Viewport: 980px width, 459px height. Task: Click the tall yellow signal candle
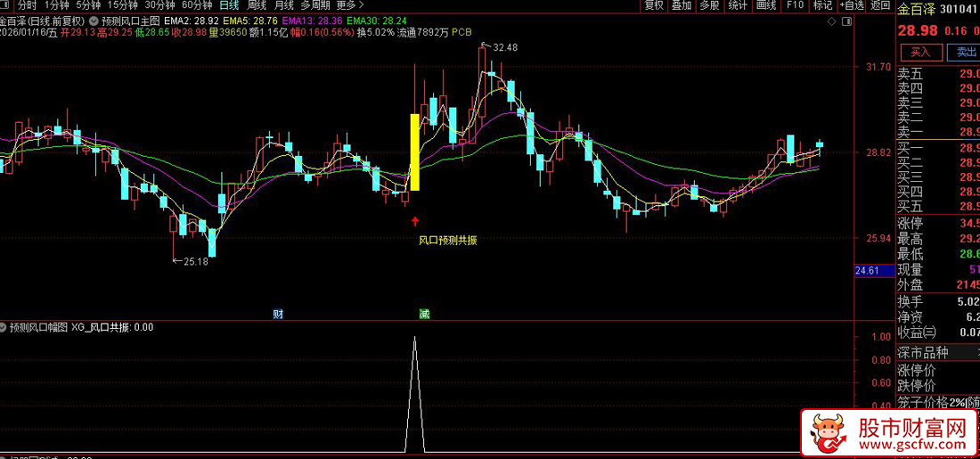pyautogui.click(x=415, y=152)
